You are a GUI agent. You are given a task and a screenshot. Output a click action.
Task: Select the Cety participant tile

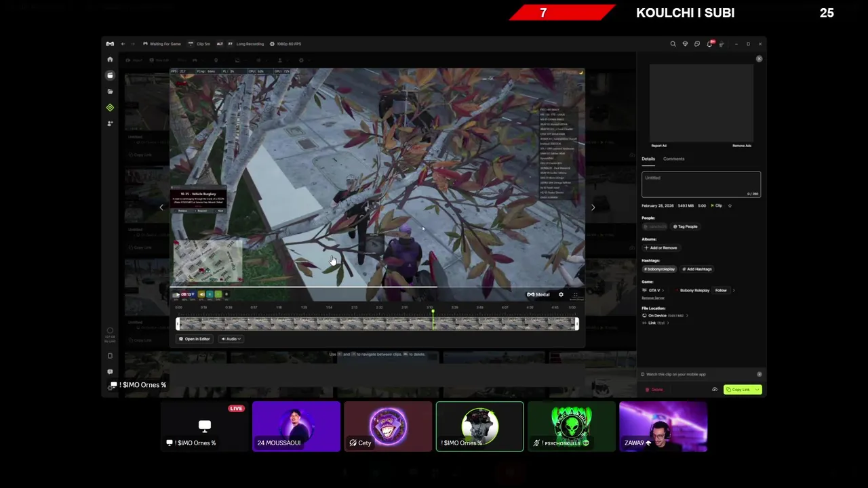click(388, 426)
